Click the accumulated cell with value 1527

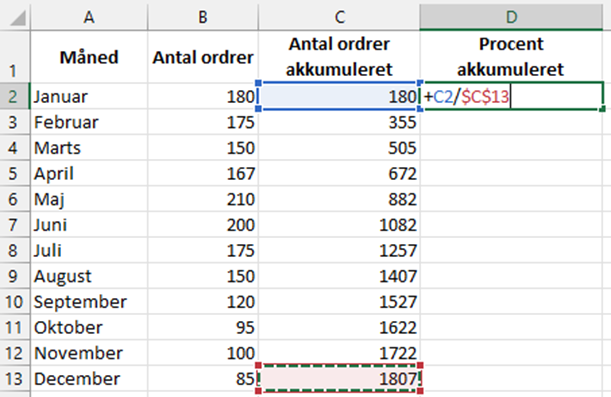[339, 302]
